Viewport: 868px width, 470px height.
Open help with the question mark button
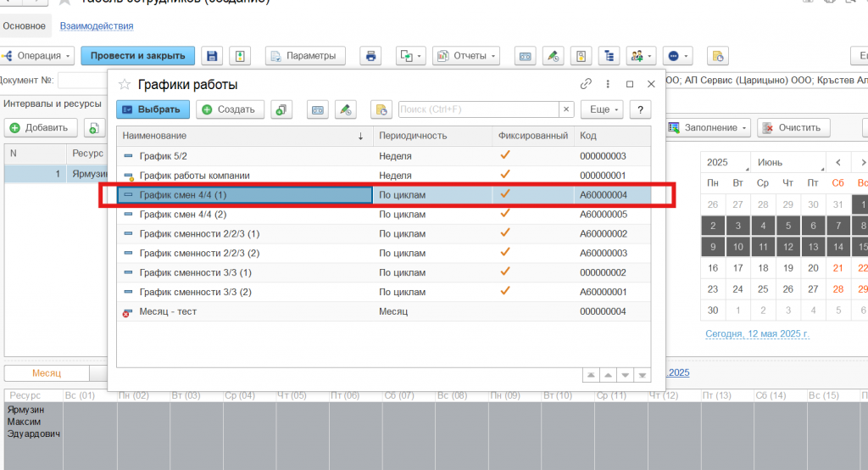pos(640,109)
